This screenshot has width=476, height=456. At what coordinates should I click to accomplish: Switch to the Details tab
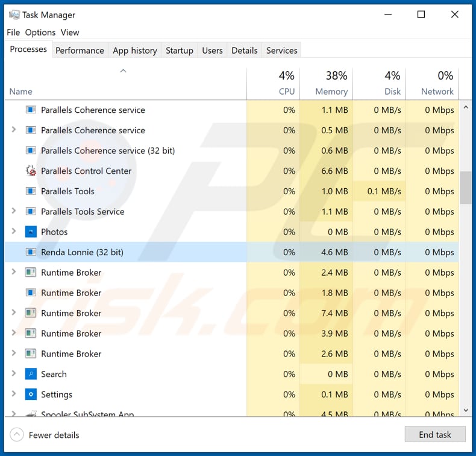click(x=245, y=51)
